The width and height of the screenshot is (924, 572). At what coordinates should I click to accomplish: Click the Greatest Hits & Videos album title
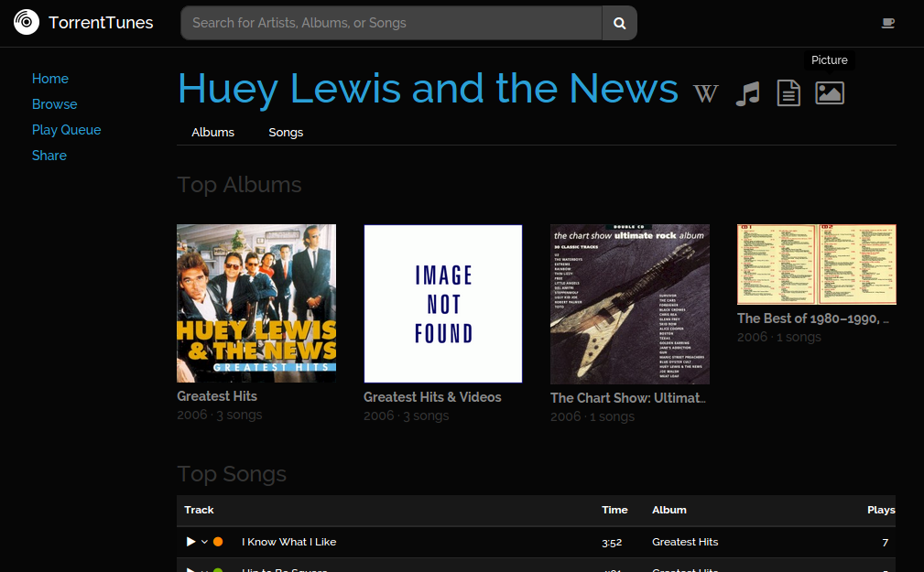pyautogui.click(x=432, y=397)
